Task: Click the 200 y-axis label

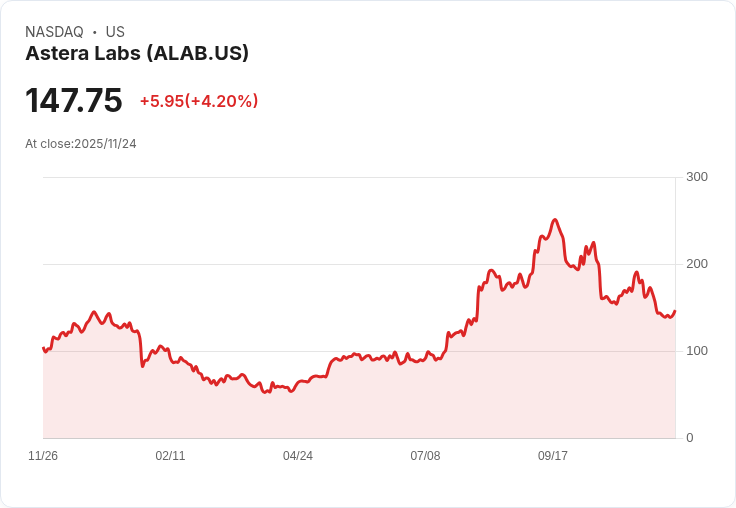Action: 697,264
